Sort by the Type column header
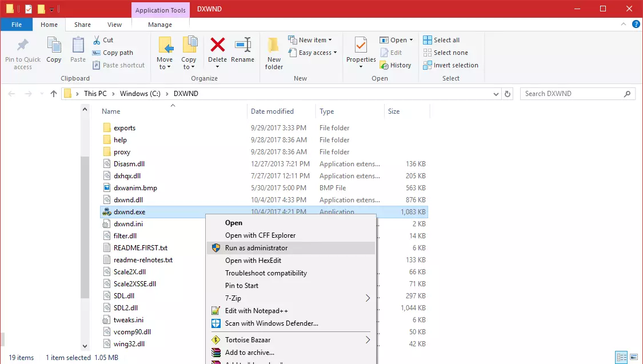The image size is (643, 364). (326, 111)
